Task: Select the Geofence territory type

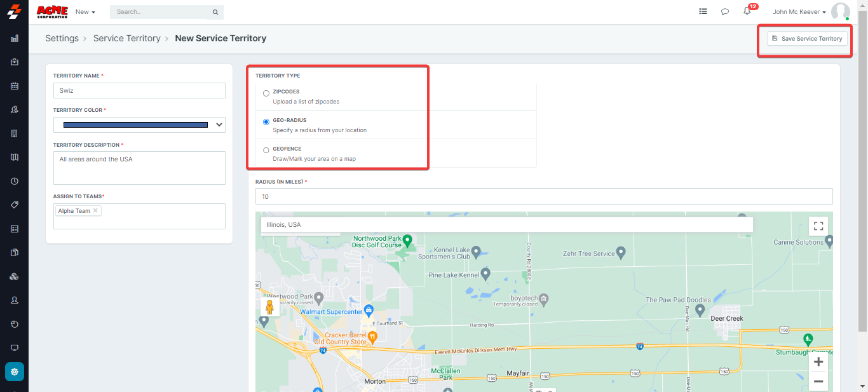Action: click(x=266, y=151)
